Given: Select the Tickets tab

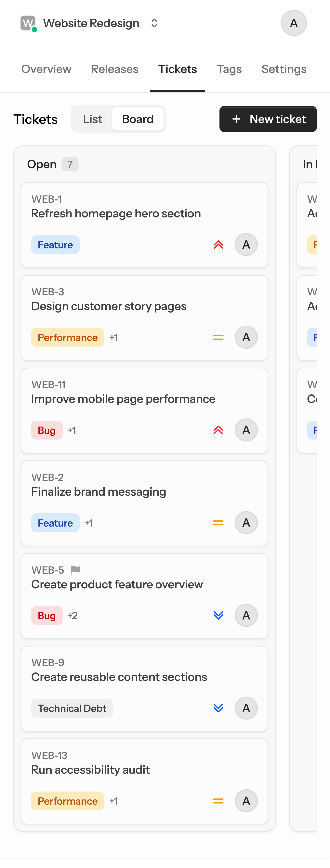Looking at the screenshot, I should pos(178,69).
